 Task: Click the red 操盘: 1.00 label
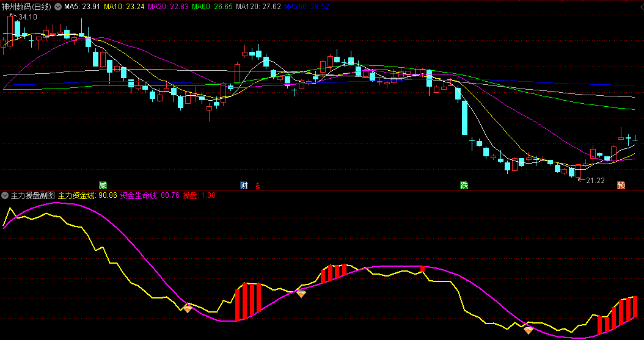click(x=199, y=195)
